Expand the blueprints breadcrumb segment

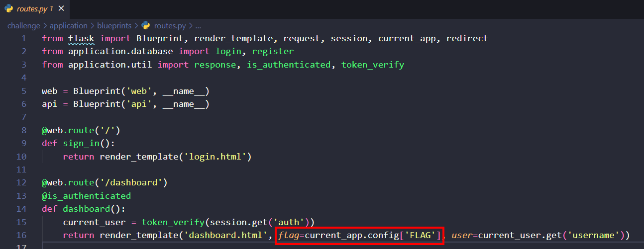coord(115,25)
